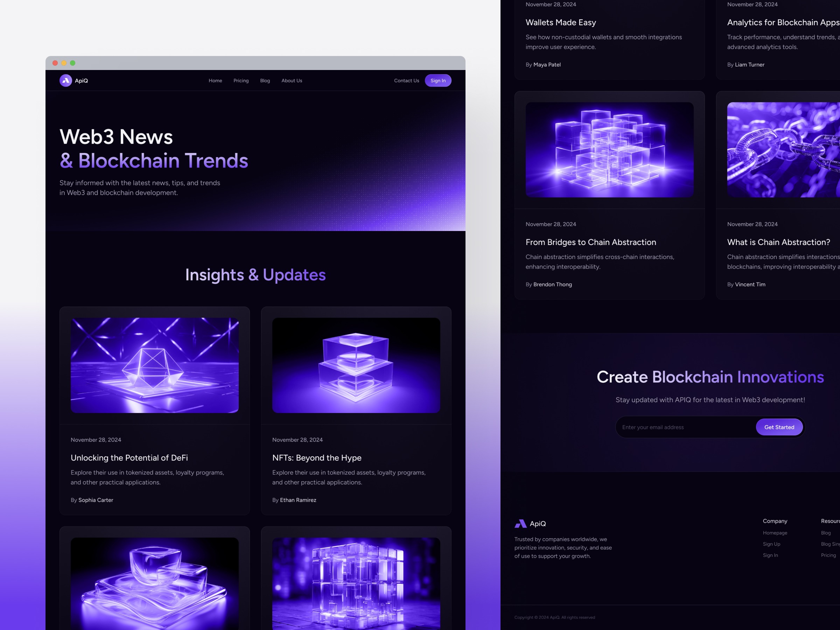Click the glowing cube thumbnail for Chain Abstraction
Viewport: 840px width, 630px height.
(x=609, y=150)
